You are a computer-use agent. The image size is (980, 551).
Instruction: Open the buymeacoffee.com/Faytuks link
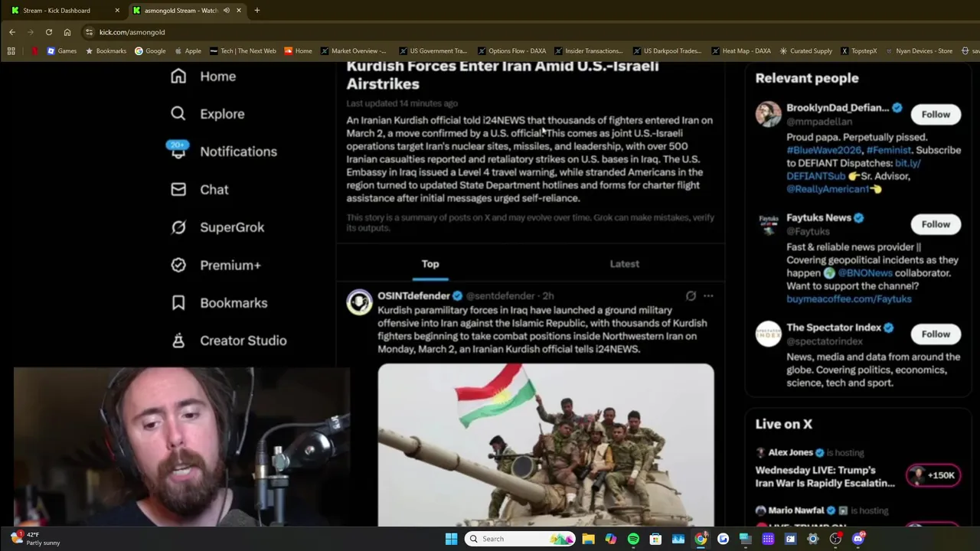(849, 299)
